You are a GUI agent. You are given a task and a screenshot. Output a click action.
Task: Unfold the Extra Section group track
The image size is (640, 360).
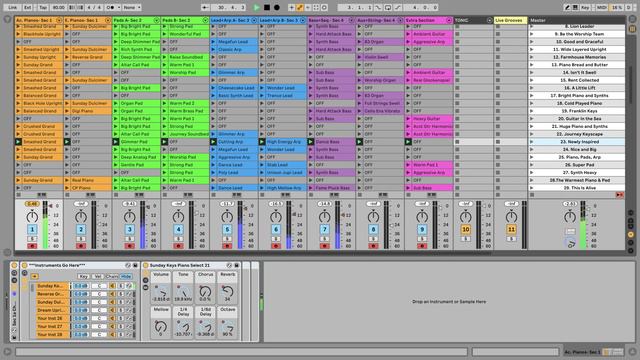449,20
